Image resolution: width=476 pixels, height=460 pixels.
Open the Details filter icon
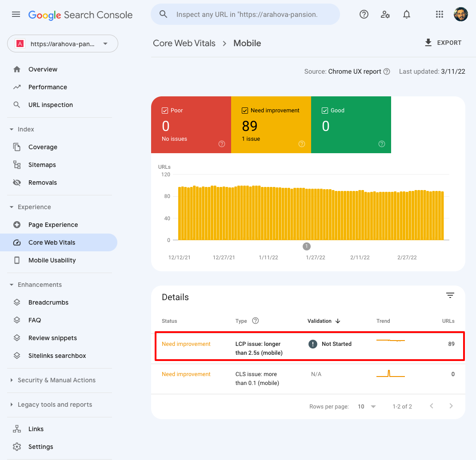[450, 295]
